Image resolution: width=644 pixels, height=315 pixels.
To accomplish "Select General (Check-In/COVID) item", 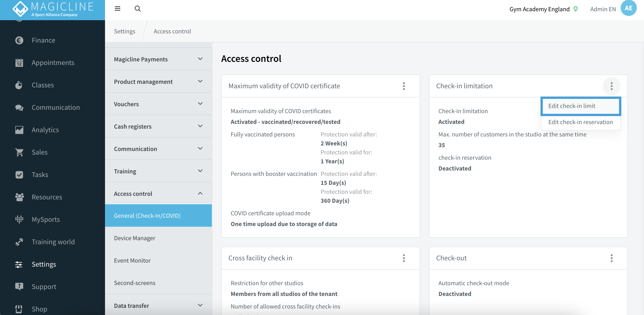I will pyautogui.click(x=158, y=216).
